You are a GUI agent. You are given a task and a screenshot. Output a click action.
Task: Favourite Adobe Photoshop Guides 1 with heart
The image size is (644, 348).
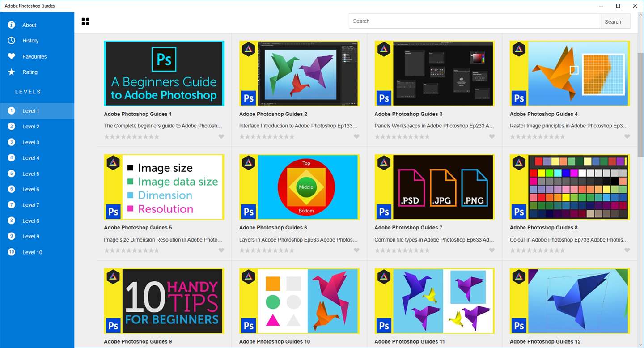(x=221, y=136)
